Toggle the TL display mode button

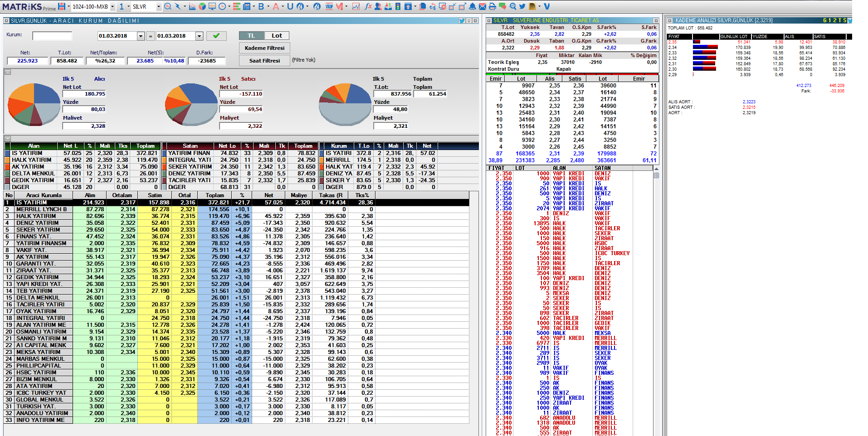click(x=251, y=35)
